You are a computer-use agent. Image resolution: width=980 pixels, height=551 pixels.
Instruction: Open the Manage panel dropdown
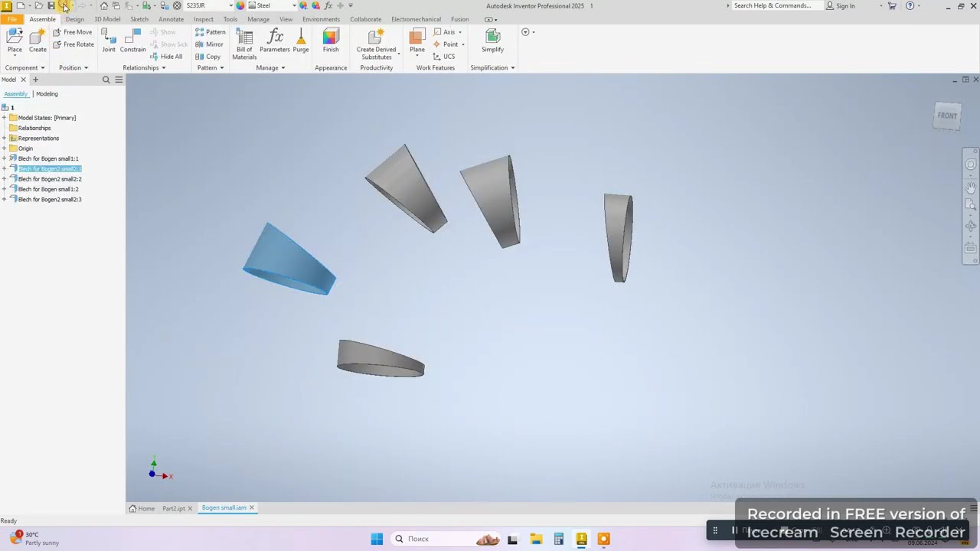[x=270, y=68]
